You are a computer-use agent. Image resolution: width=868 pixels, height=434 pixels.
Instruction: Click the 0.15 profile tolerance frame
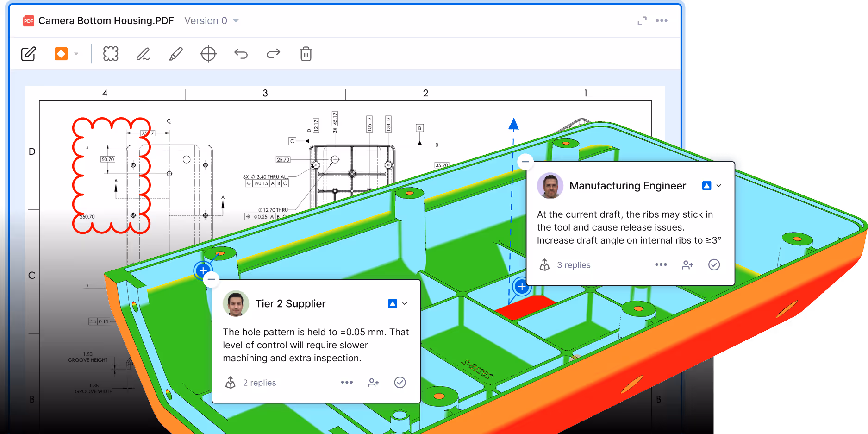click(x=99, y=321)
